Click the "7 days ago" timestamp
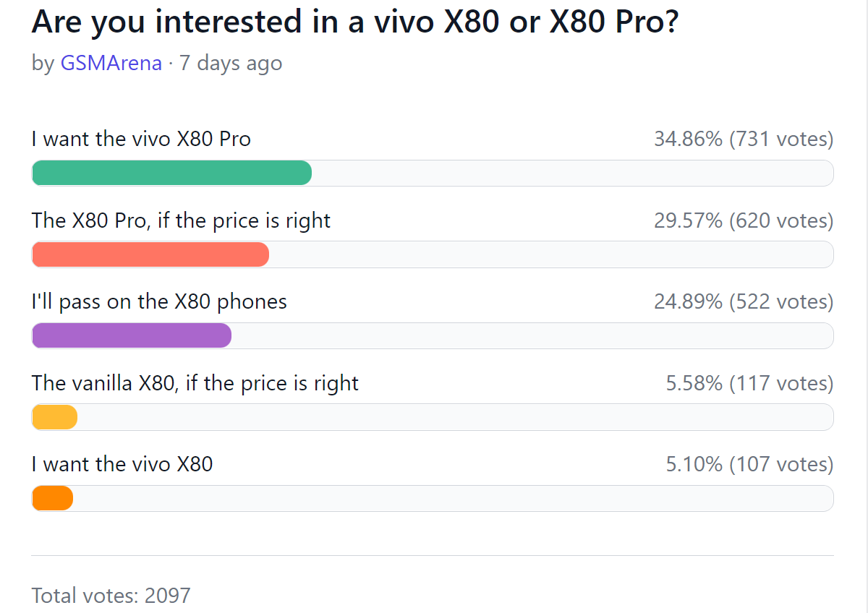Viewport: 868px width, 613px height. click(x=231, y=63)
